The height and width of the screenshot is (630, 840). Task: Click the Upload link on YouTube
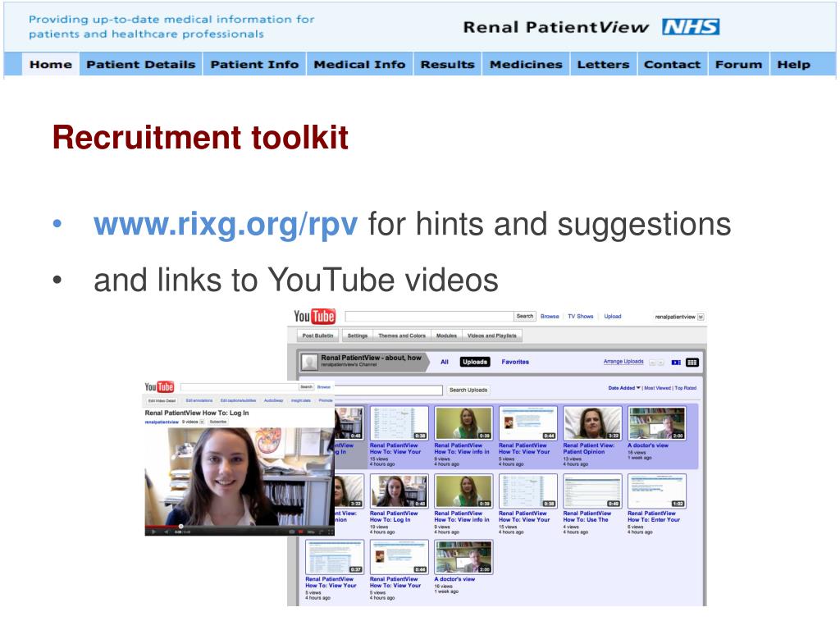pos(613,316)
